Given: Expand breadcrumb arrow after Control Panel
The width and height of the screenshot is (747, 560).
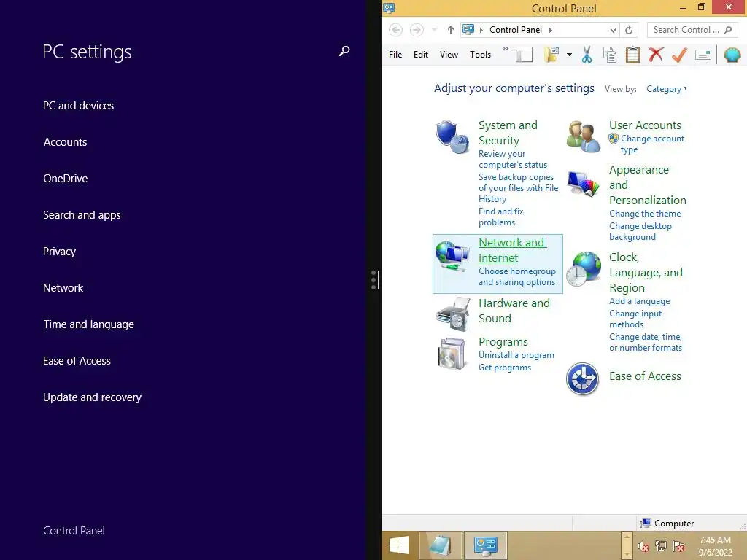Looking at the screenshot, I should click(x=550, y=30).
